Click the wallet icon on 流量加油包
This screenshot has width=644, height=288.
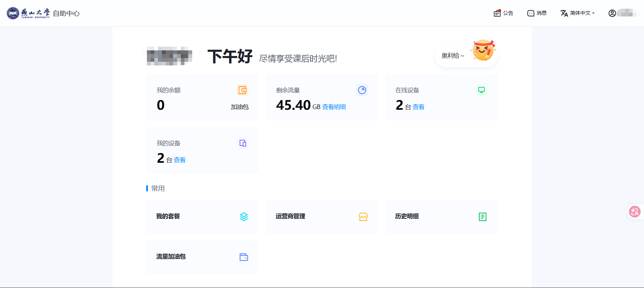pyautogui.click(x=244, y=257)
